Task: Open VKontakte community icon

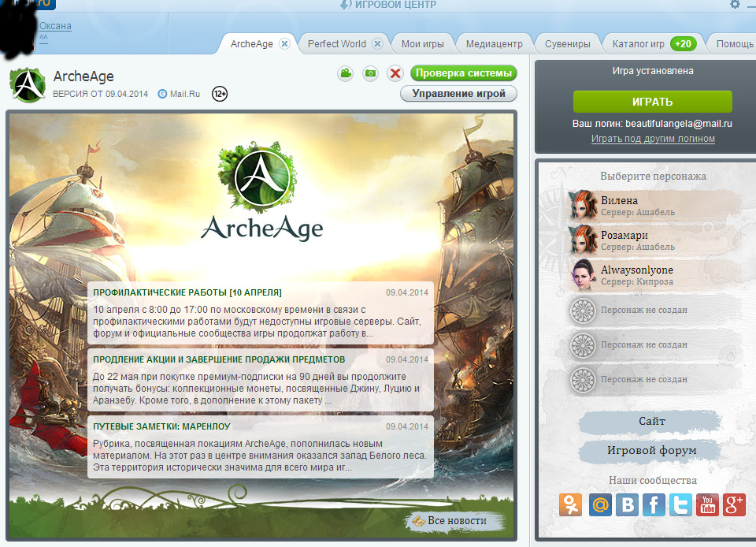Action: [x=628, y=505]
